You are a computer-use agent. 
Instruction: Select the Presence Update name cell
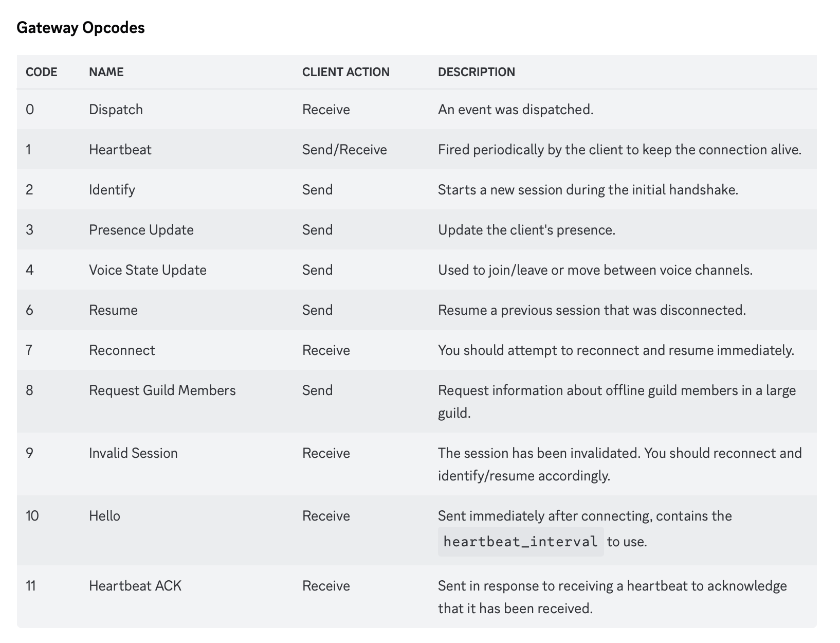pos(141,230)
